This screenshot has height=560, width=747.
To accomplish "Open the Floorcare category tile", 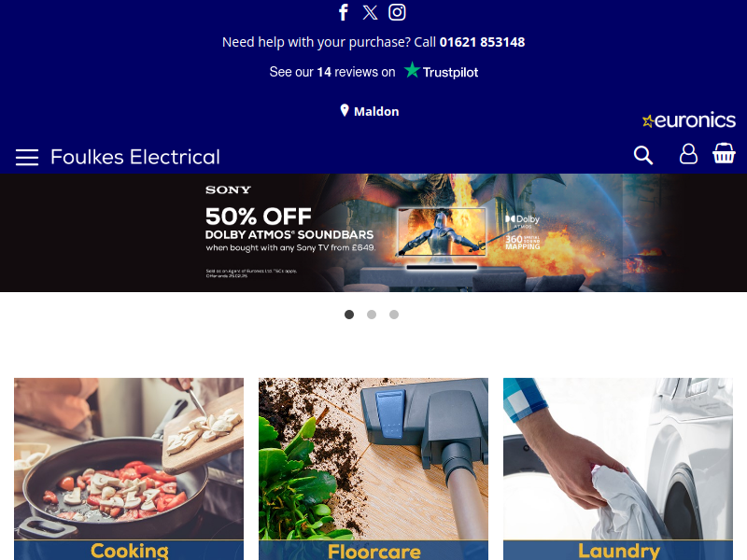I will tap(373, 469).
